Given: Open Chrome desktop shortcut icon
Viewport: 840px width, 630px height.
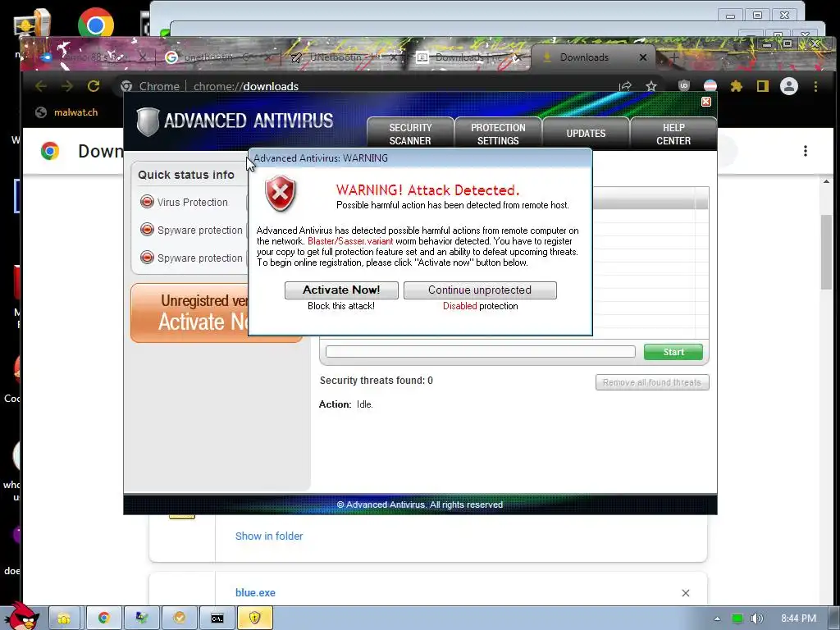Looking at the screenshot, I should click(x=95, y=24).
